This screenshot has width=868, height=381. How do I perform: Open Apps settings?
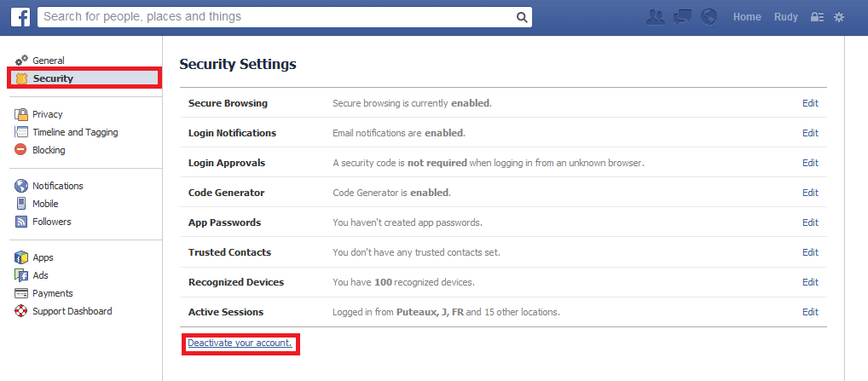[x=43, y=257]
